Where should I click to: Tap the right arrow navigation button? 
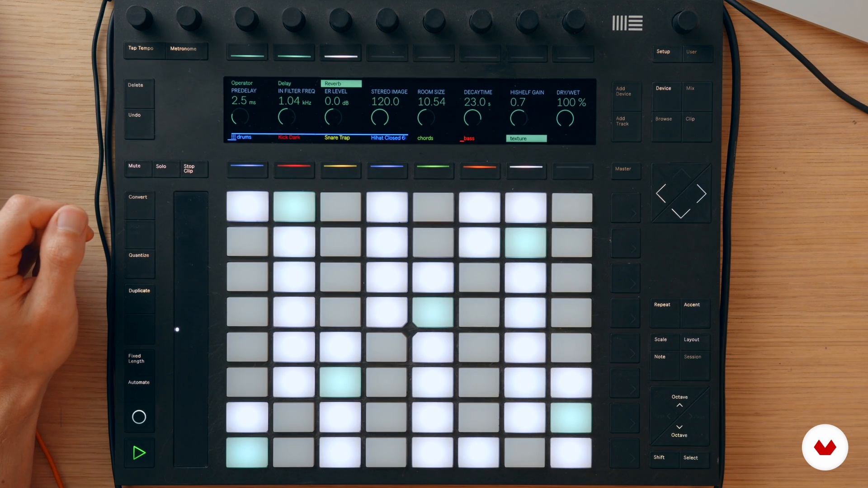pyautogui.click(x=701, y=193)
